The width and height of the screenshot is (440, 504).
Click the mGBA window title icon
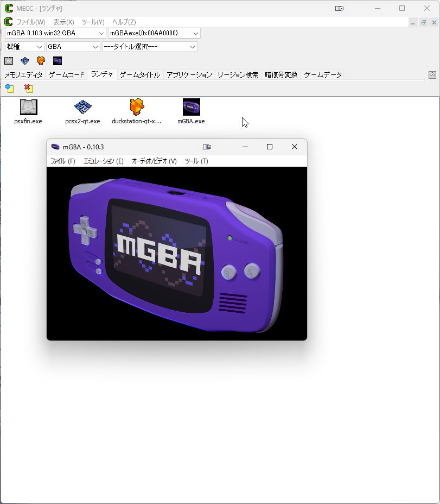[x=55, y=147]
